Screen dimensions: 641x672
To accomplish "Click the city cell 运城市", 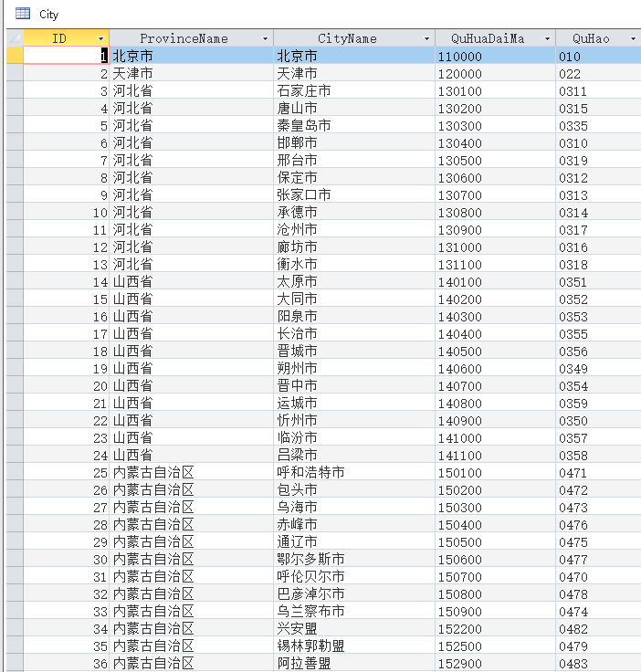I will click(354, 403).
